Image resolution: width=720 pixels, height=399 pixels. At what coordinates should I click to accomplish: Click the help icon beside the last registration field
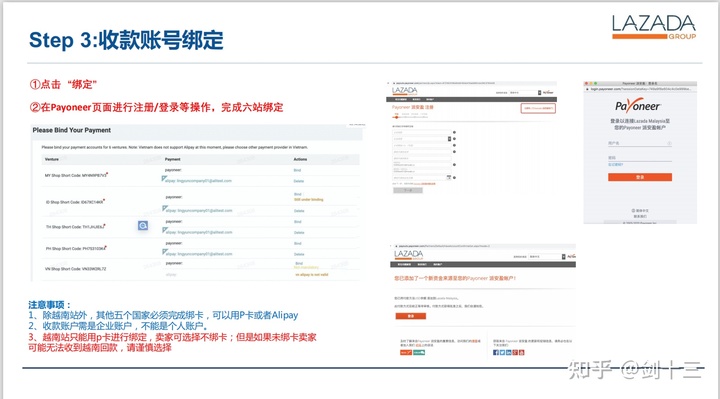[x=455, y=178]
